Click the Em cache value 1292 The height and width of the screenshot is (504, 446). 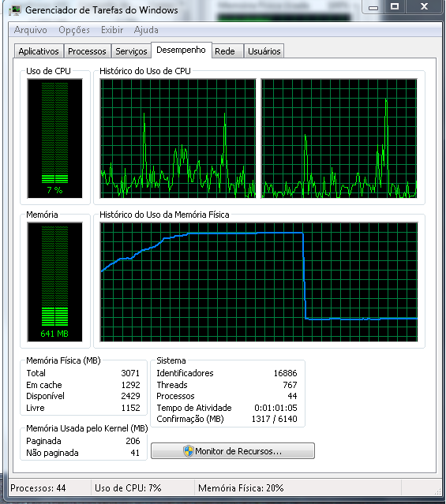pos(130,385)
